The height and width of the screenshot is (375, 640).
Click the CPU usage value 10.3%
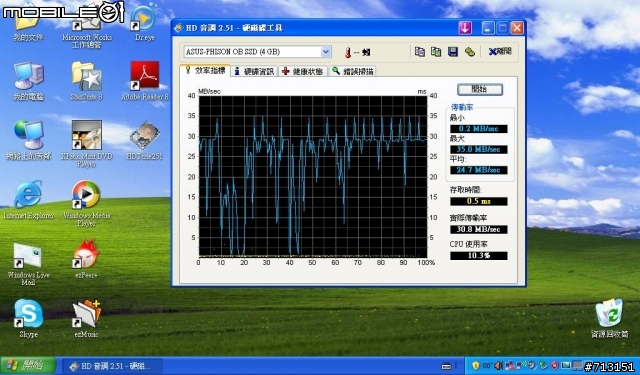pos(479,256)
